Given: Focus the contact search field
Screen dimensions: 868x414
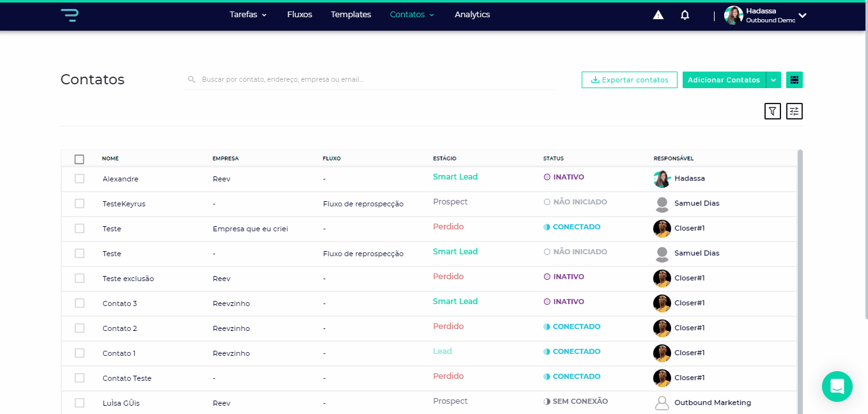Looking at the screenshot, I should click(371, 80).
